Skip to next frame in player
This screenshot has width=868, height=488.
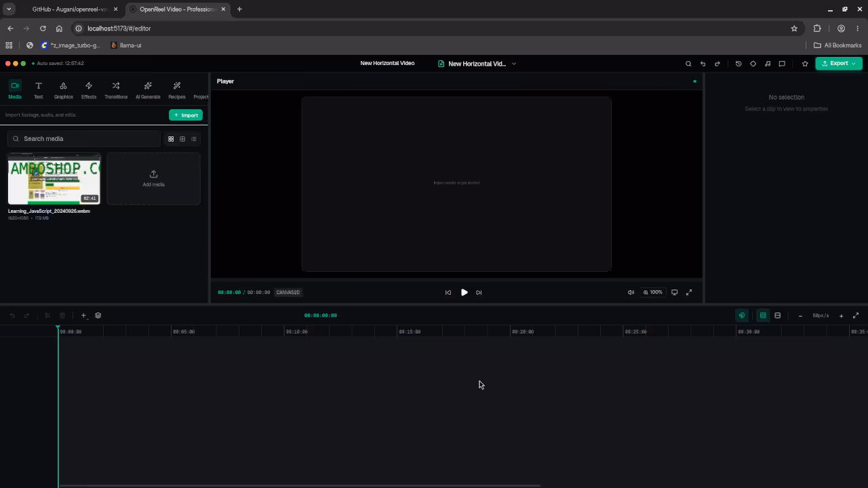[479, 293]
